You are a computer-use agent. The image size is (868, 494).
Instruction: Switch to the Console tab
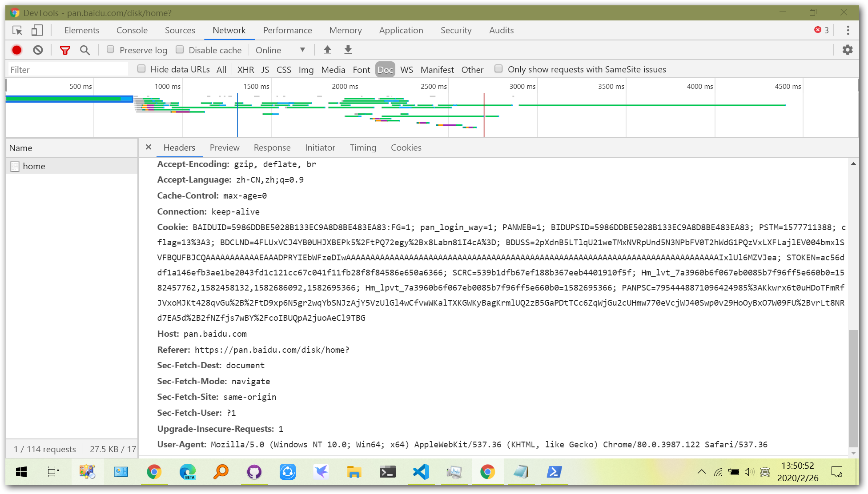click(x=132, y=30)
